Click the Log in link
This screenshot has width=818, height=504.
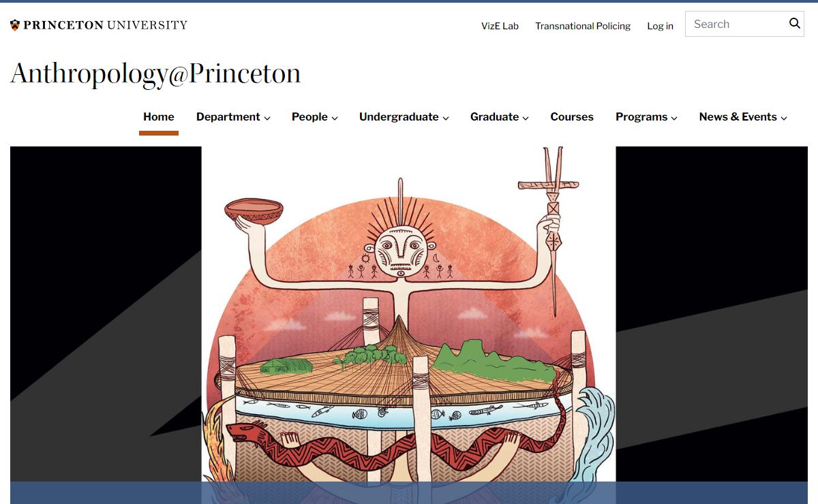point(660,26)
